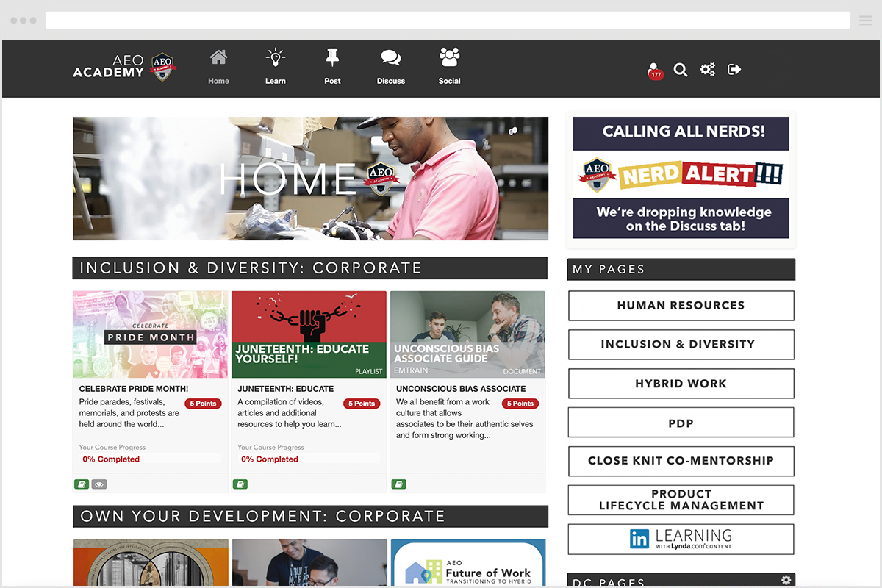This screenshot has height=588, width=882.
Task: Toggle the eye icon on Pride Month card
Action: (99, 484)
